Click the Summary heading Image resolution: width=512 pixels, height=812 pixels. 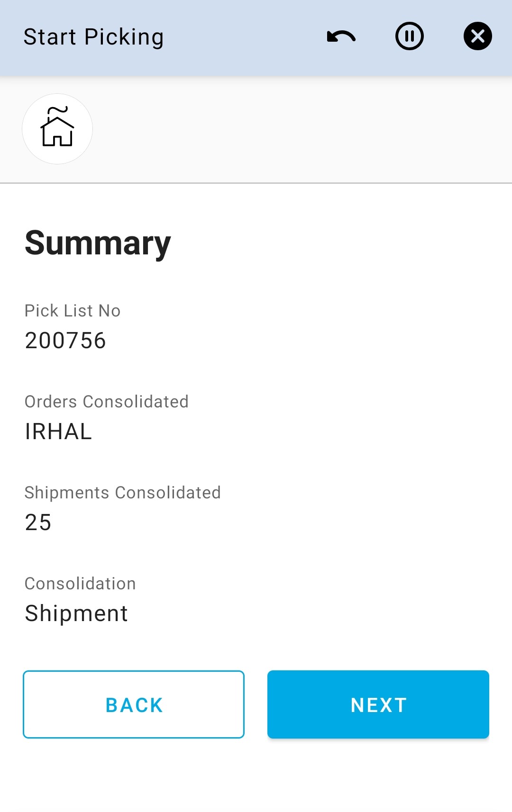click(98, 243)
